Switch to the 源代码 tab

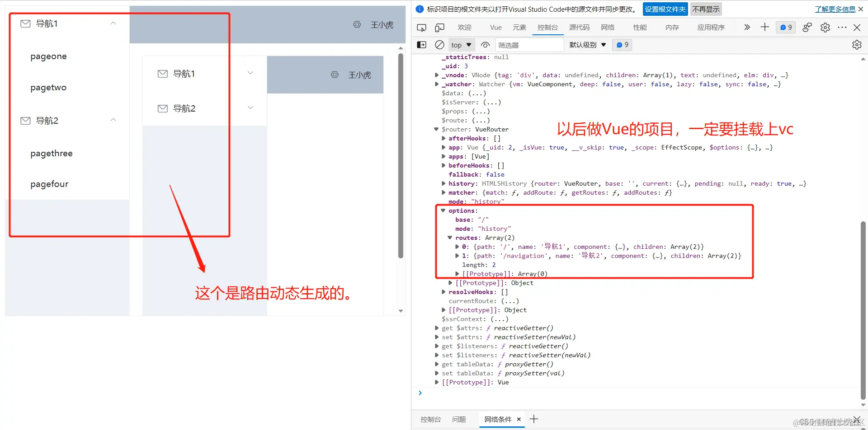click(579, 27)
